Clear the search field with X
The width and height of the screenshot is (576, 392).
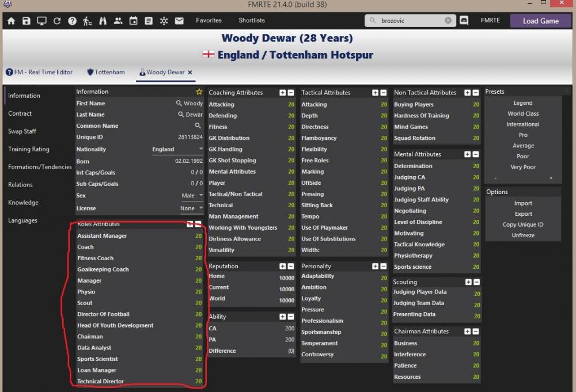tap(448, 21)
